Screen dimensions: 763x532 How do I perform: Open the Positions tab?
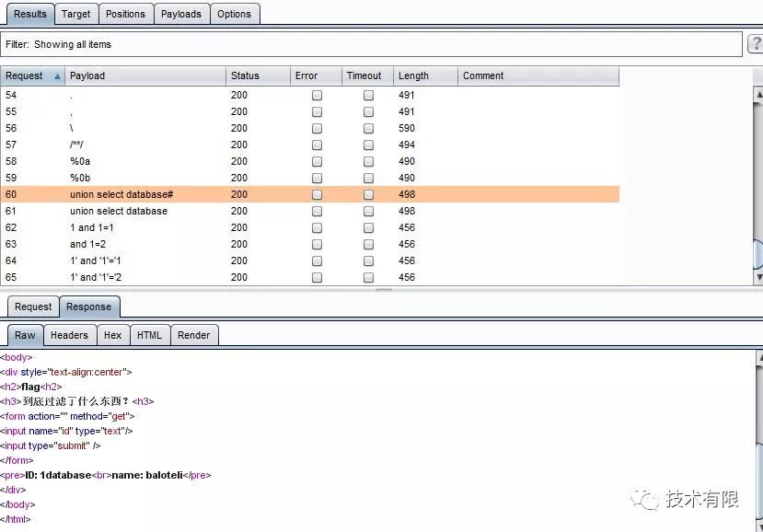click(x=125, y=14)
